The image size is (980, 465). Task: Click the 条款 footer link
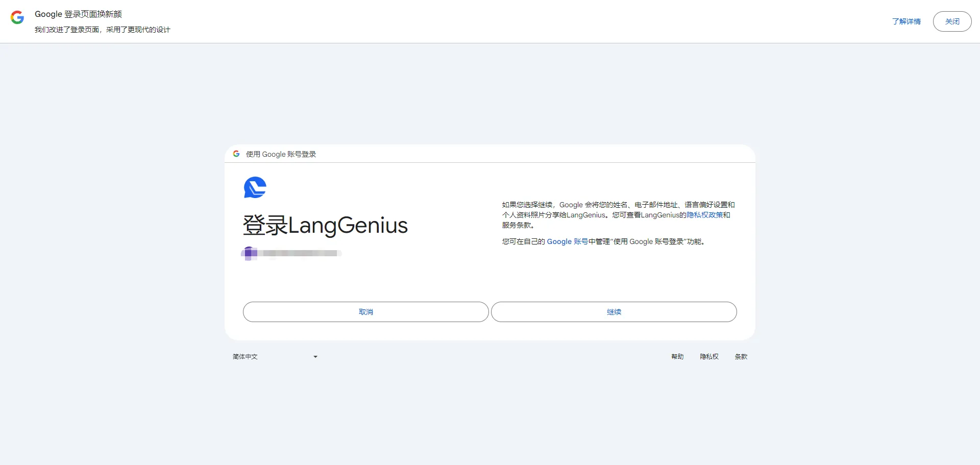pyautogui.click(x=741, y=357)
